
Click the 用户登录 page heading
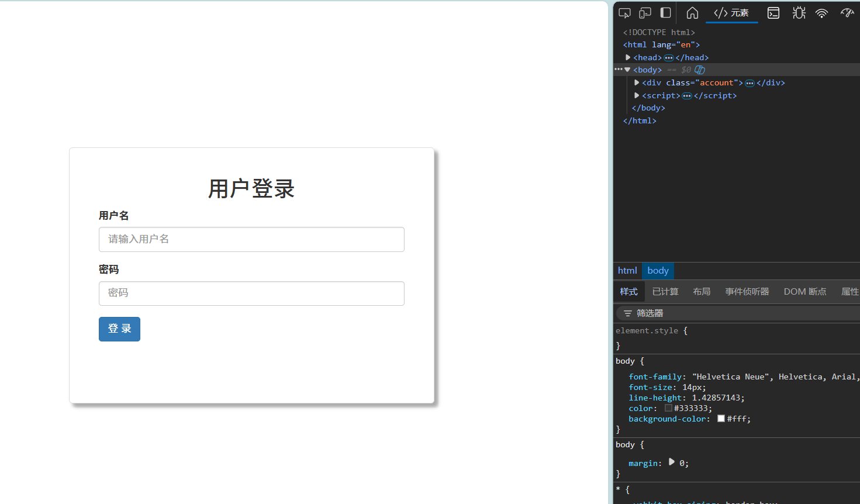coord(251,189)
